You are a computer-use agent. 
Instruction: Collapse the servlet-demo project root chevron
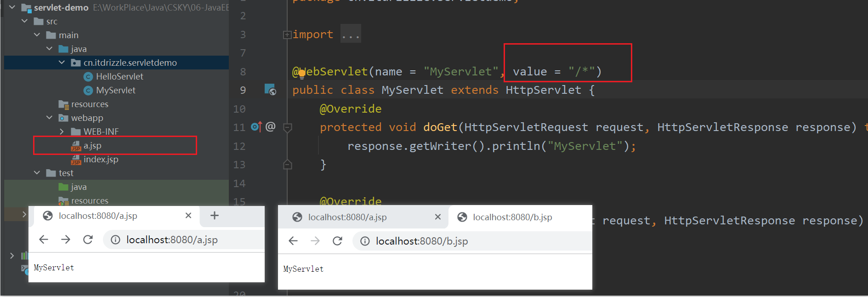12,7
